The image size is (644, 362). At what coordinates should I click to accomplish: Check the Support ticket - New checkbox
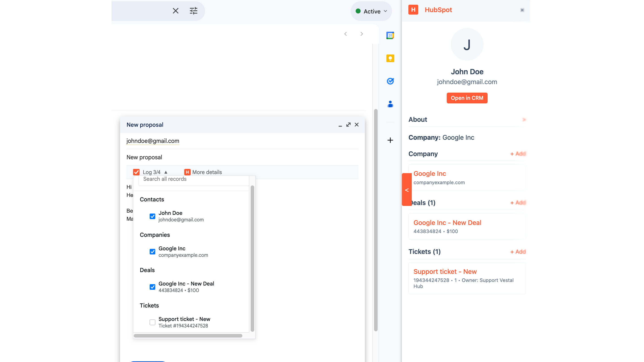(x=152, y=322)
